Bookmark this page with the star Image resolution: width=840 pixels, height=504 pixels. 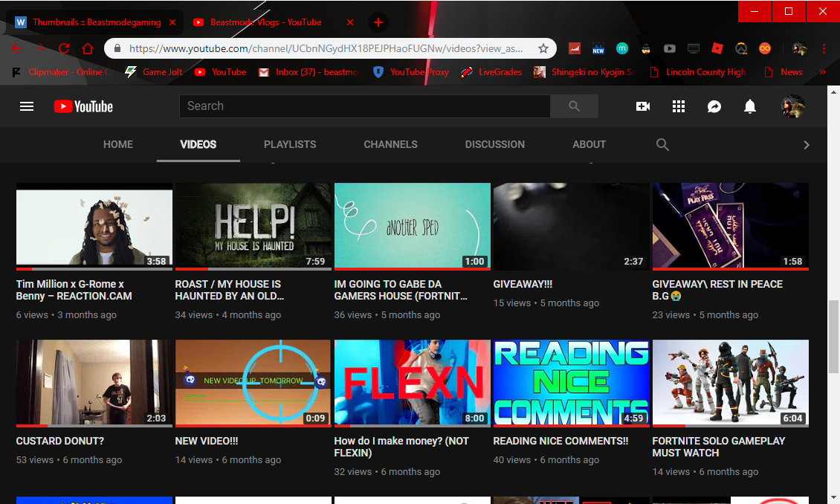(543, 49)
